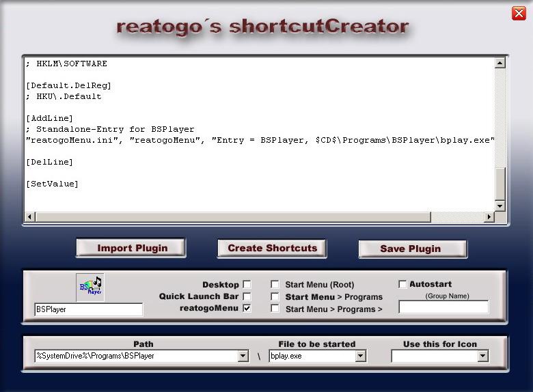
Task: Click the "reatogoMenu.ini" entry line
Action: 260,140
